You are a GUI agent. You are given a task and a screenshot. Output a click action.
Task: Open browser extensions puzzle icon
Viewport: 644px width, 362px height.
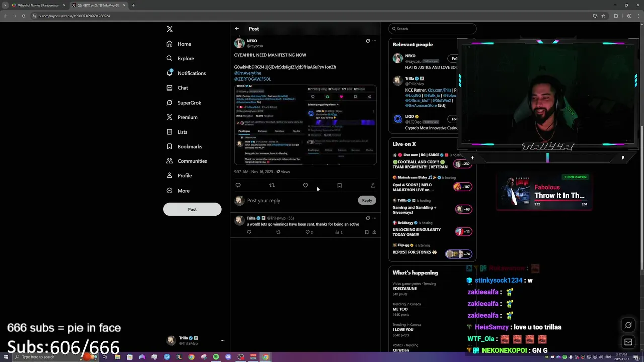[x=616, y=16]
